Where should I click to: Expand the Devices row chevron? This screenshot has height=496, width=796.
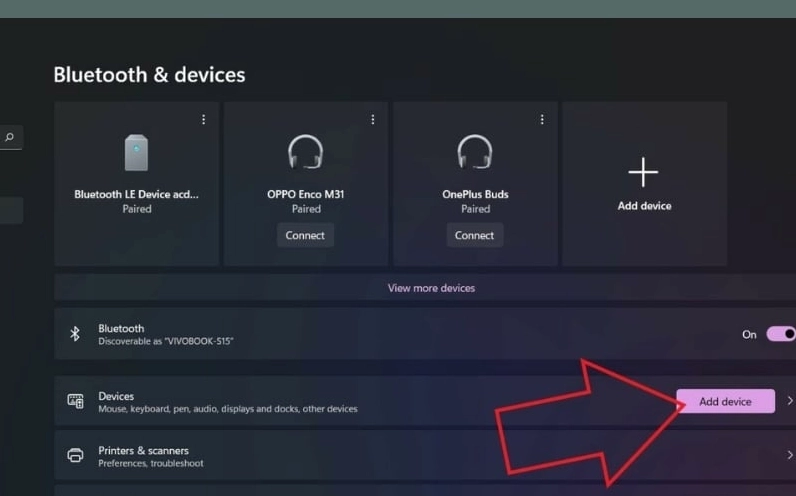coord(790,401)
